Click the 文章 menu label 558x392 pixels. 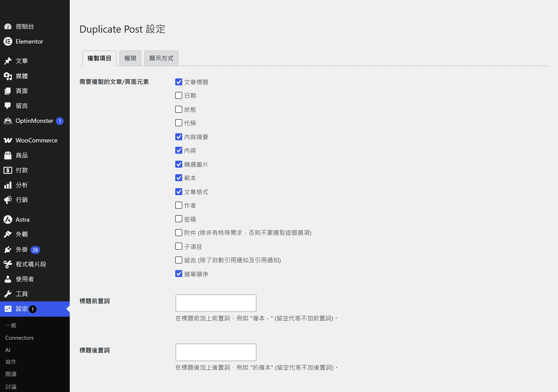point(22,61)
